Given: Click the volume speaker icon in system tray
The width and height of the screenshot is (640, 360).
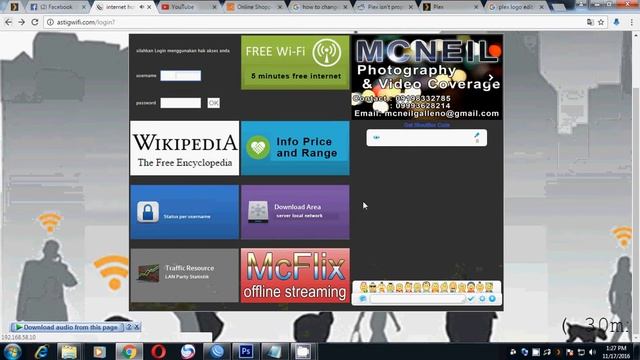Looking at the screenshot, I should coord(592,352).
